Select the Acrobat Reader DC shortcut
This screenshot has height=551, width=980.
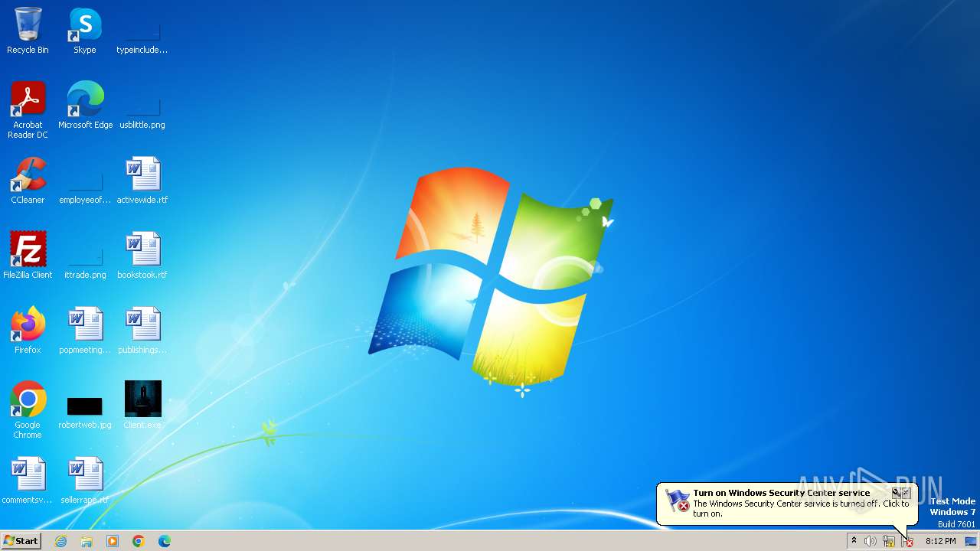tap(28, 110)
